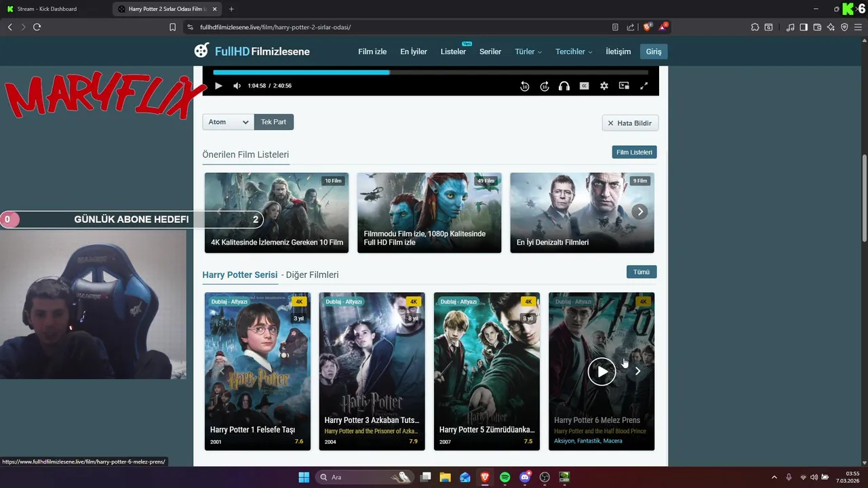Open browser main hamburger menu

pos(858,27)
